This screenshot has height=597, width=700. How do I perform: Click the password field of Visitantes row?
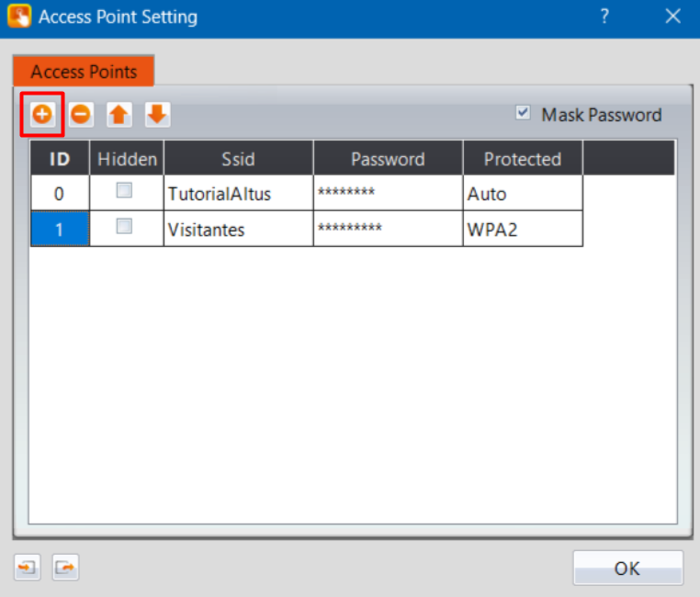tap(387, 230)
